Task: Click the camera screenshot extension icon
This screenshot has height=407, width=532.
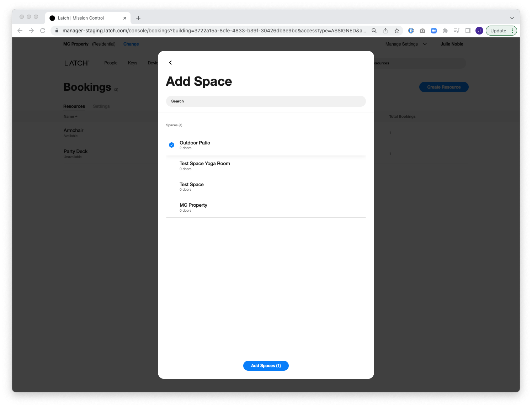Action: tap(422, 31)
